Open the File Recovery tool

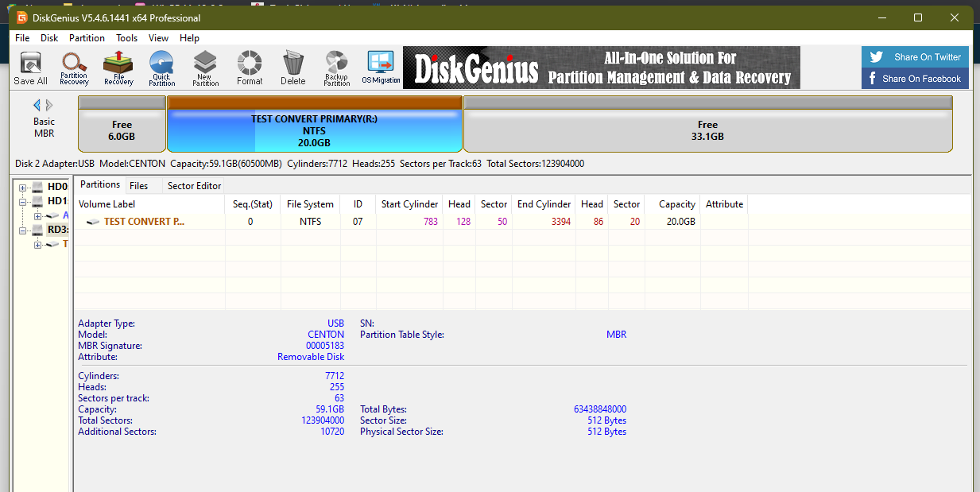118,68
